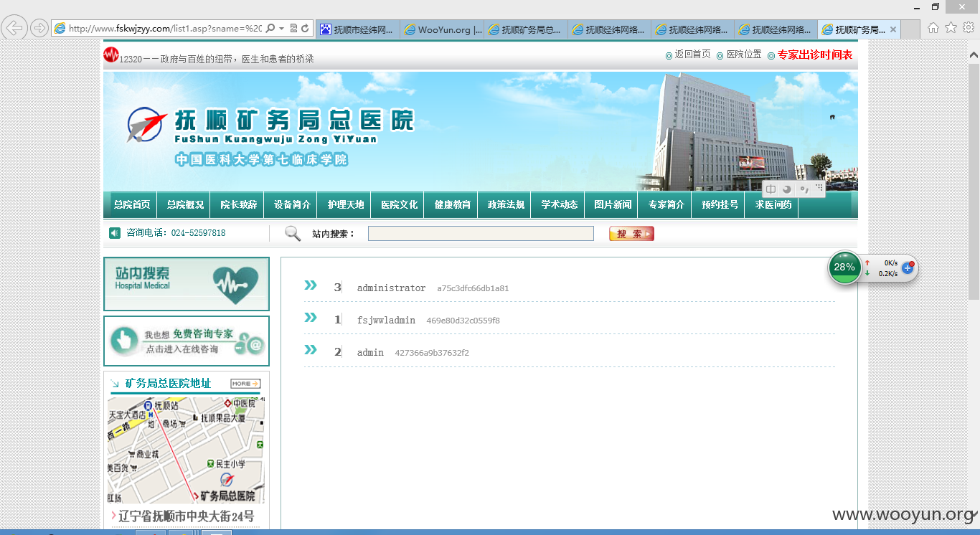
Task: Switch to the fifth tab 抚顺经纬网络
Action: tap(693, 29)
